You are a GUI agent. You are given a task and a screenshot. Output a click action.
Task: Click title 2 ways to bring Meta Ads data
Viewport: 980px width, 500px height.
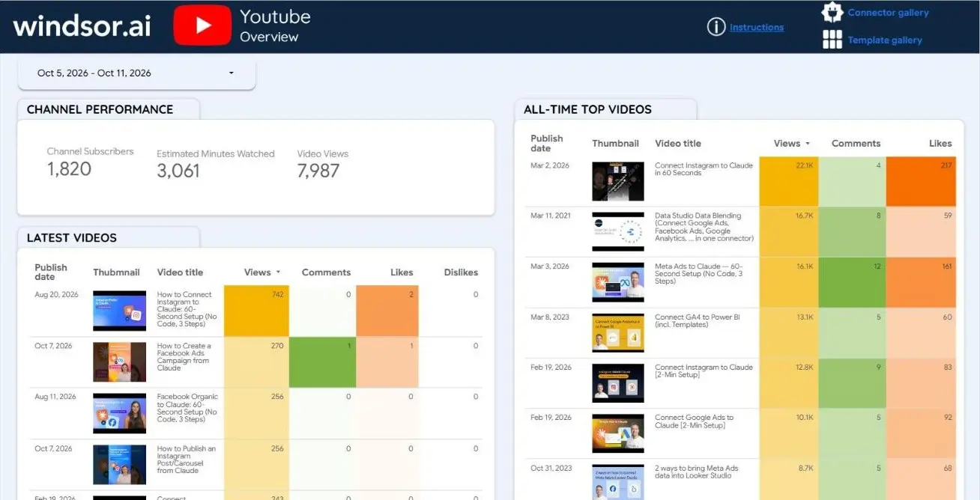pyautogui.click(x=696, y=472)
